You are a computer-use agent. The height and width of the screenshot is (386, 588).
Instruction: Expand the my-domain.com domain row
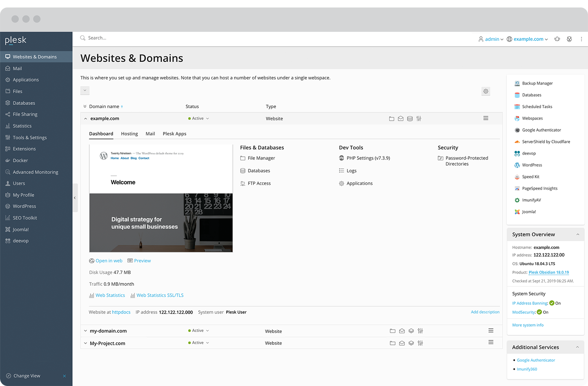click(x=85, y=331)
